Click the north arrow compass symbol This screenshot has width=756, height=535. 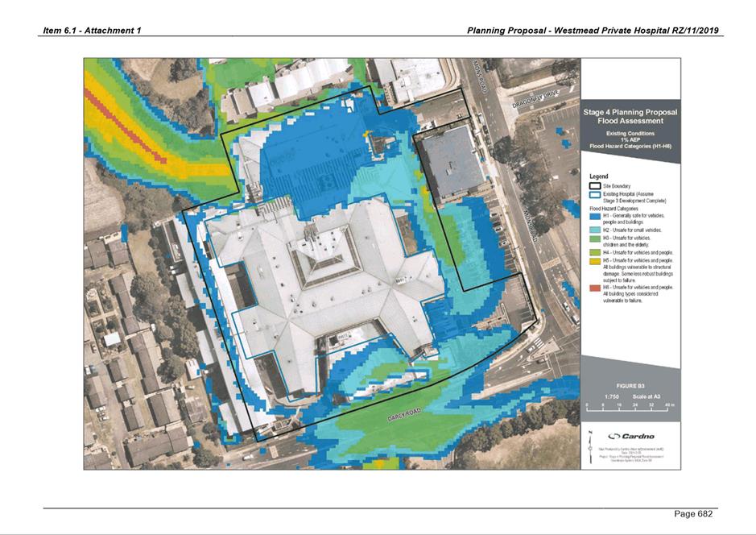pos(589,448)
